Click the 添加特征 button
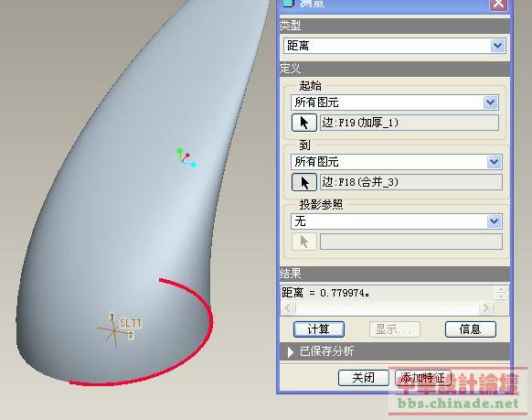532x420 pixels. pos(422,378)
